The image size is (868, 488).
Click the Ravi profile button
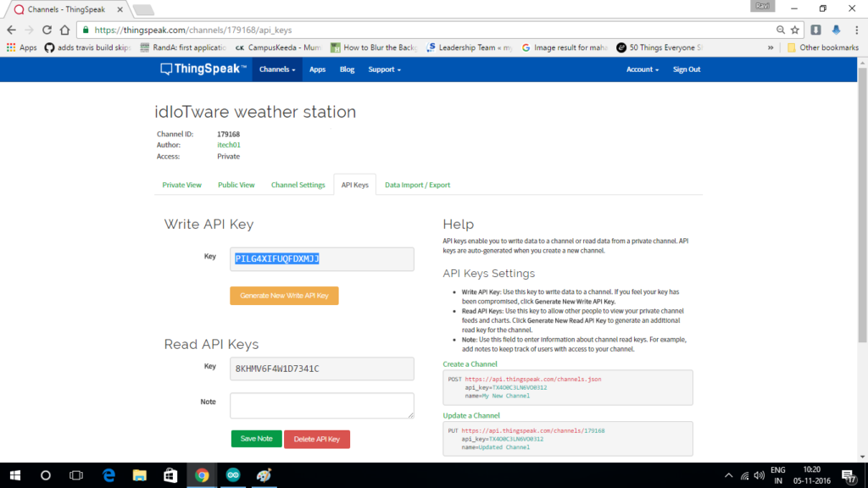click(762, 6)
